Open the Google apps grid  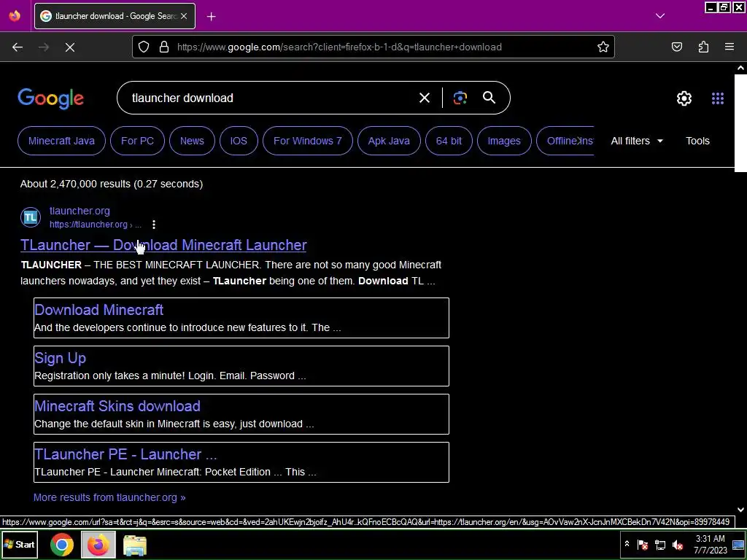(x=718, y=98)
